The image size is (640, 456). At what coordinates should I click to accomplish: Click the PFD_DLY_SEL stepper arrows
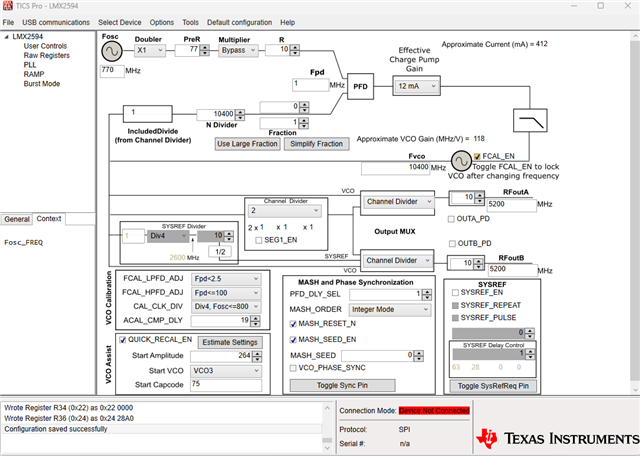point(427,294)
